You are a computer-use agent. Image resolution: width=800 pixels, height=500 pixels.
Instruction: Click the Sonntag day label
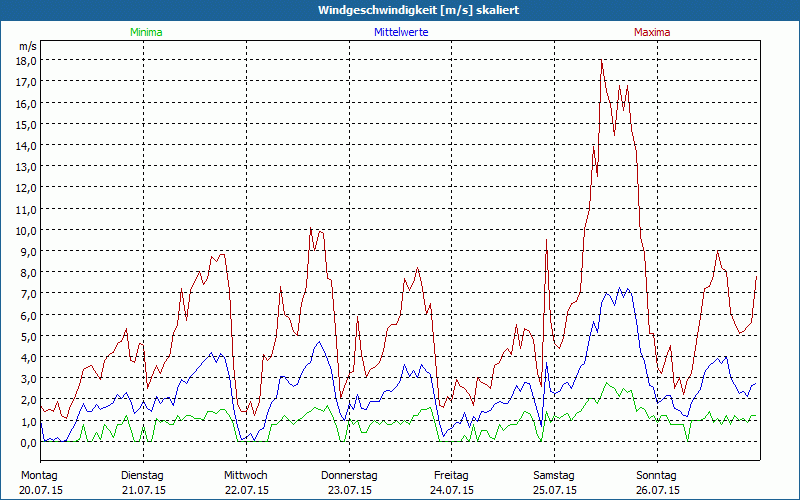656,475
